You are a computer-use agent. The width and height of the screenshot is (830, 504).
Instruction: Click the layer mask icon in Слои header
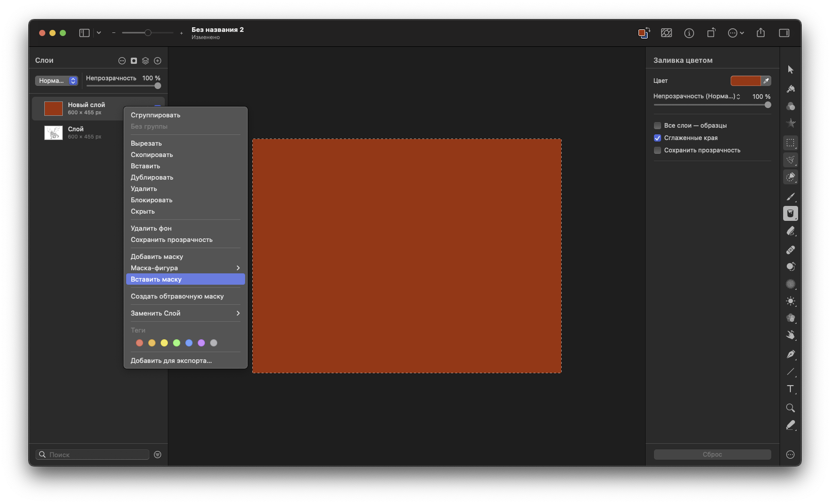134,61
